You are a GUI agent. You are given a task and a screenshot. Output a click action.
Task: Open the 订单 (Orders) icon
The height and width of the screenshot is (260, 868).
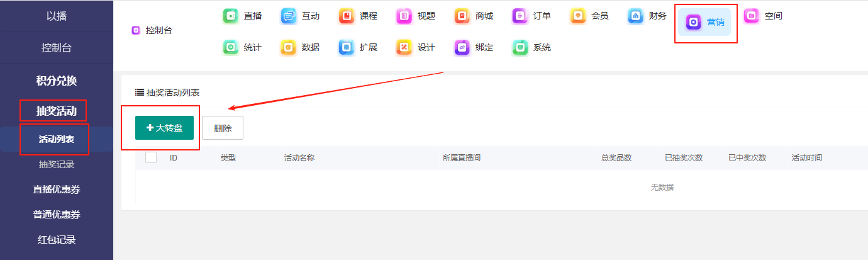pos(520,16)
